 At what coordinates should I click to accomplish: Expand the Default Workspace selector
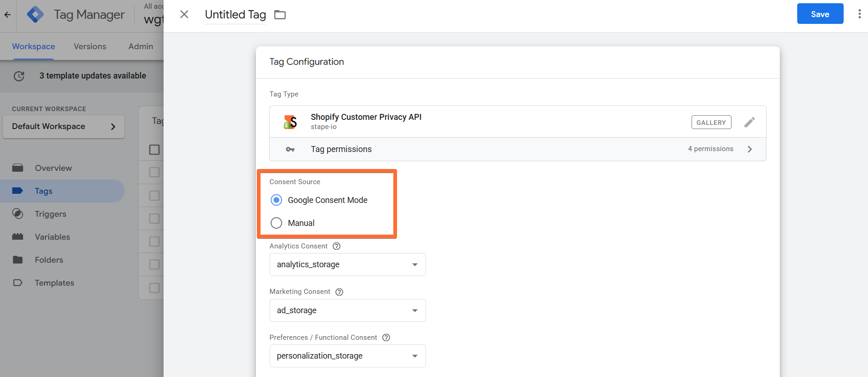tap(63, 126)
